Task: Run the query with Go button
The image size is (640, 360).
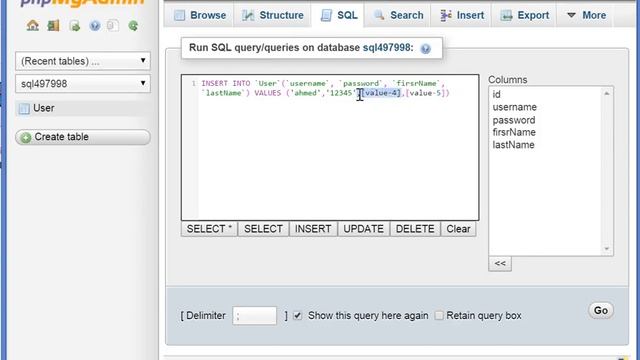Action: click(601, 311)
